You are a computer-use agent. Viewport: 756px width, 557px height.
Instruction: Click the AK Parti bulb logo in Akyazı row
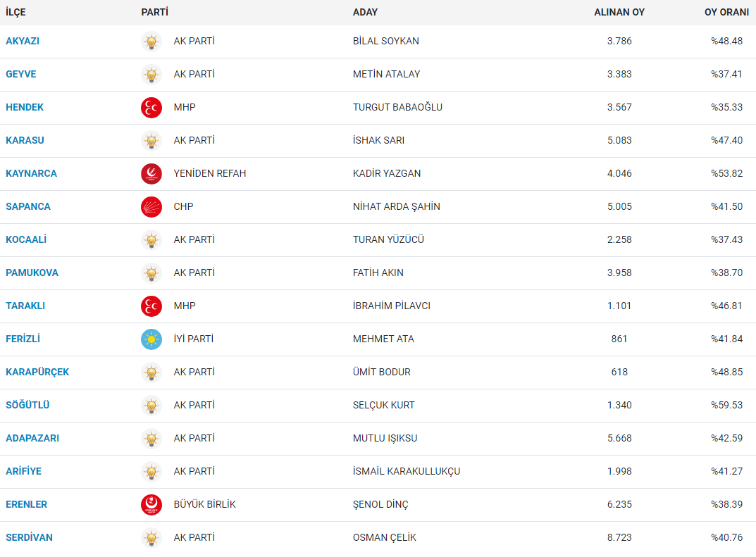(151, 42)
